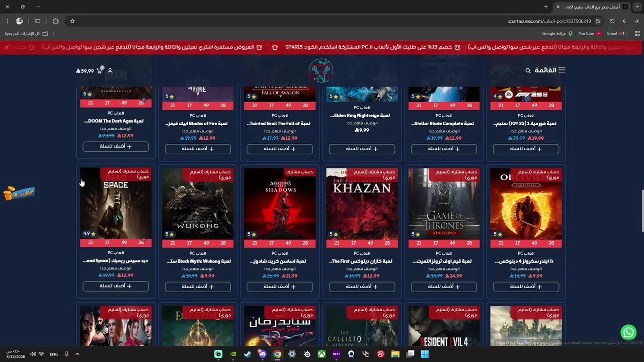Open the browser extensions puzzle icon
The width and height of the screenshot is (644, 362).
pyautogui.click(x=56, y=21)
